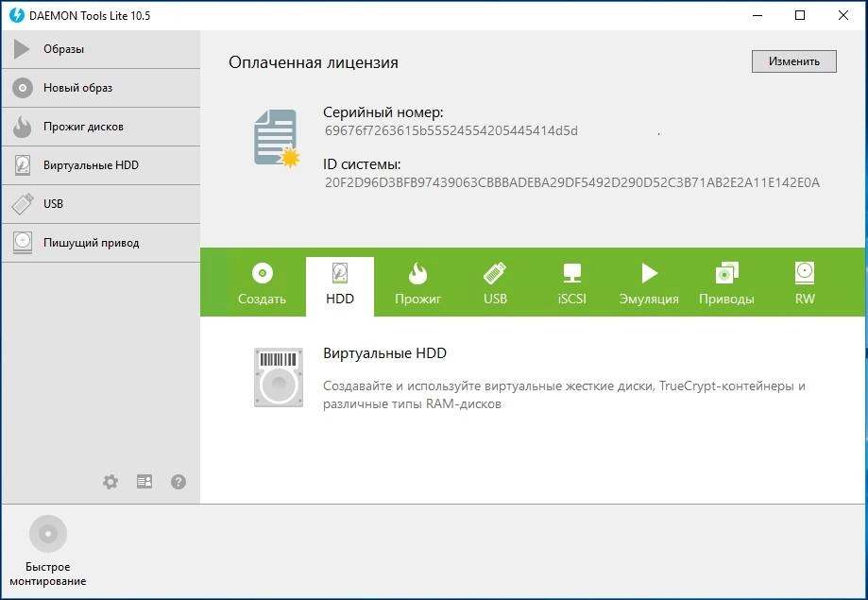The width and height of the screenshot is (868, 600).
Task: Minimize the DAEMON Tools Lite window
Action: point(757,15)
